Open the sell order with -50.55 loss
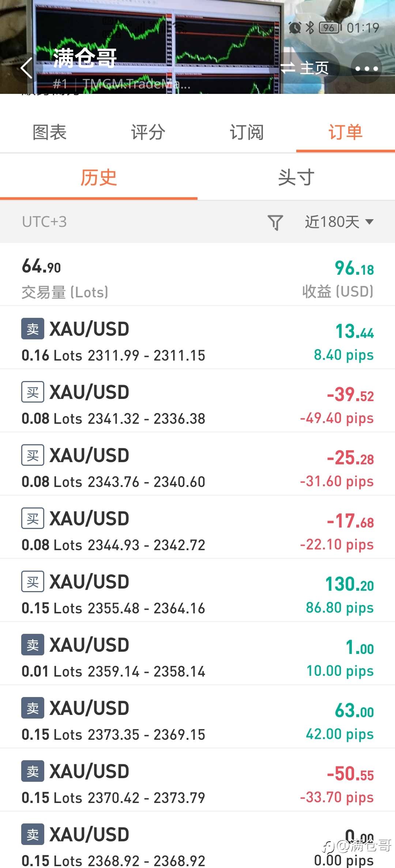 (197, 780)
